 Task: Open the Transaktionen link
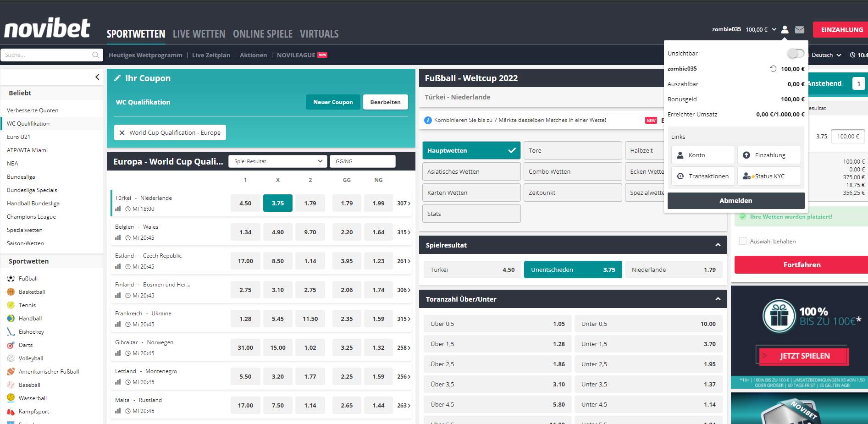pos(703,176)
